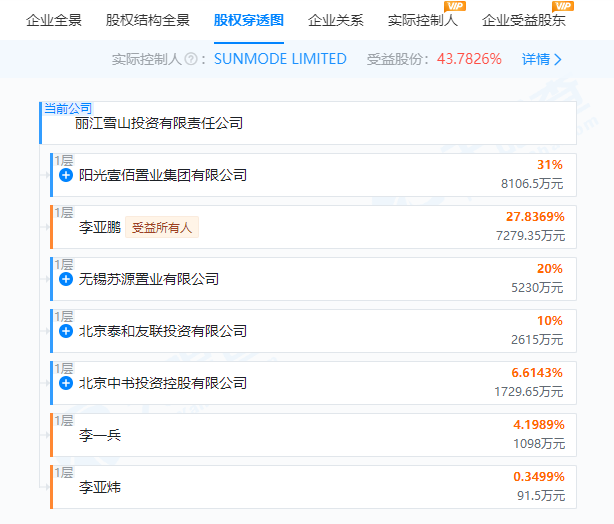Click VIP badge on 实际控制人 tab
This screenshot has width=614, height=524.
point(454,7)
